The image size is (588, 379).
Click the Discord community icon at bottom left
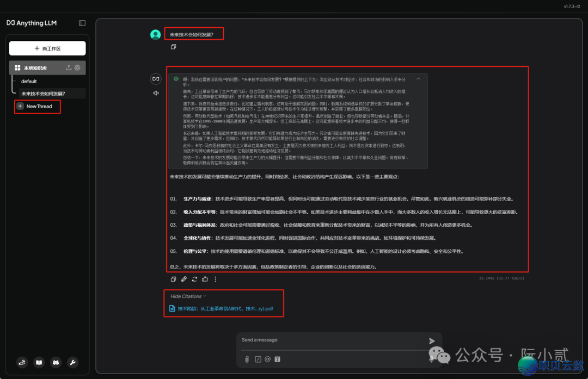(x=56, y=362)
